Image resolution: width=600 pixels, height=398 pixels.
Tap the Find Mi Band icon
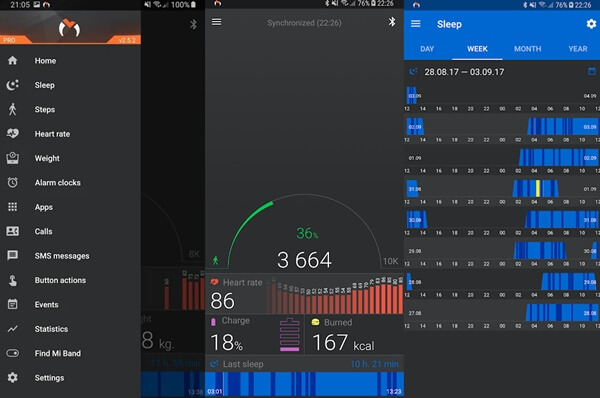(x=13, y=353)
